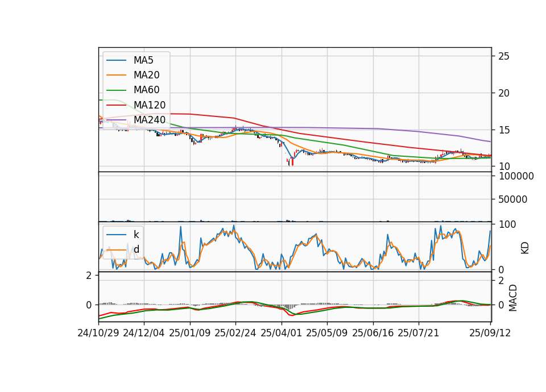Click the MA240 legend label
Screen dimensions: 546x392
point(150,120)
